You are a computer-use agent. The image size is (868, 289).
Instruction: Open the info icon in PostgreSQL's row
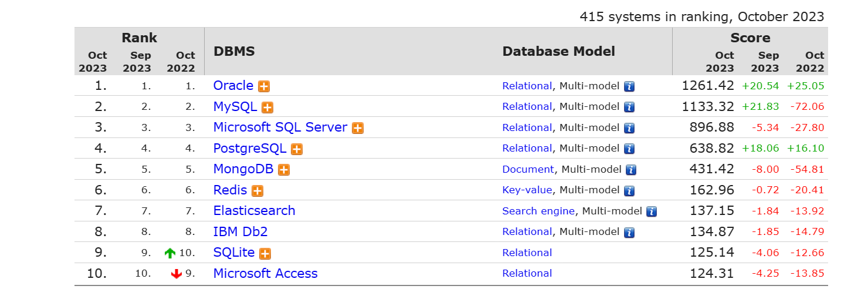(629, 149)
